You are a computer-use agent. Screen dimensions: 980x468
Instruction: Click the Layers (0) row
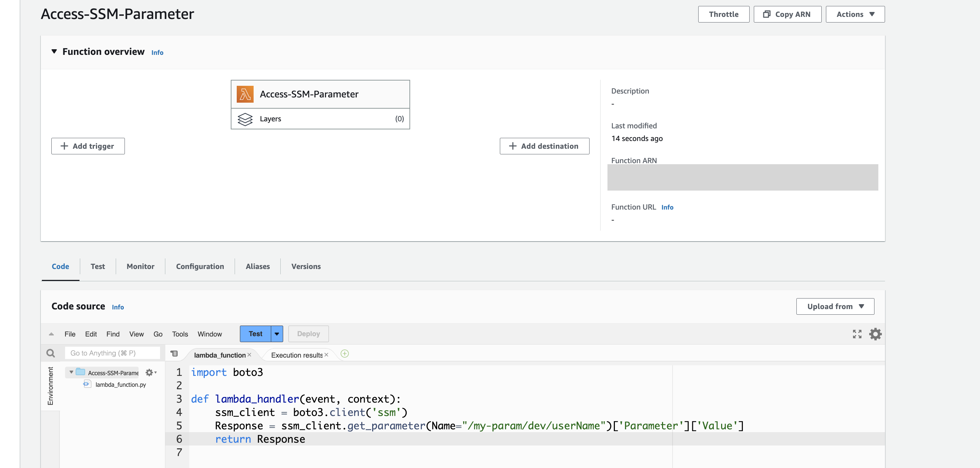point(320,119)
